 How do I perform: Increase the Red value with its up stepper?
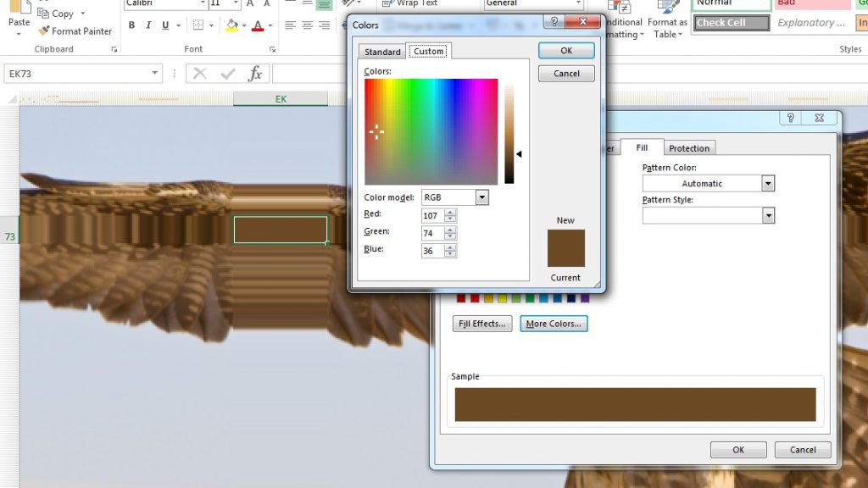(x=452, y=212)
